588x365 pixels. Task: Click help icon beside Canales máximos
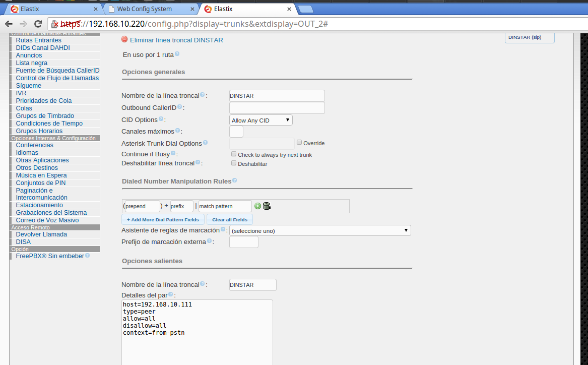coord(177,131)
